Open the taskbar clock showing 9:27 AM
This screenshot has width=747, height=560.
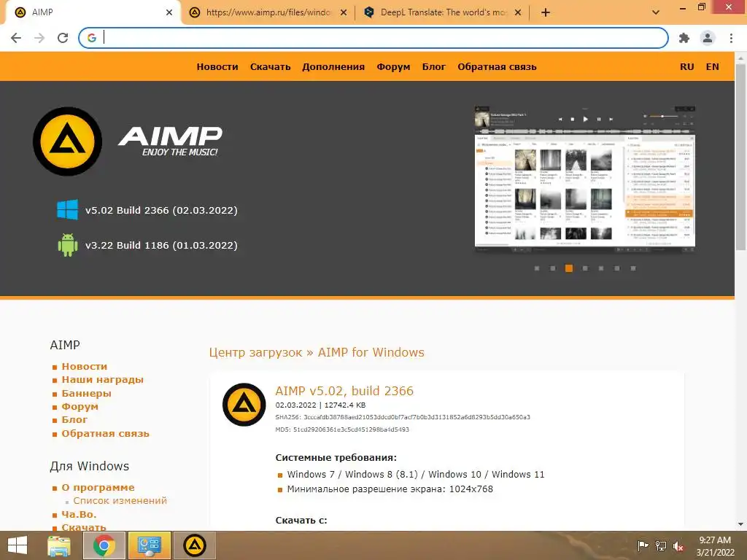[715, 546]
